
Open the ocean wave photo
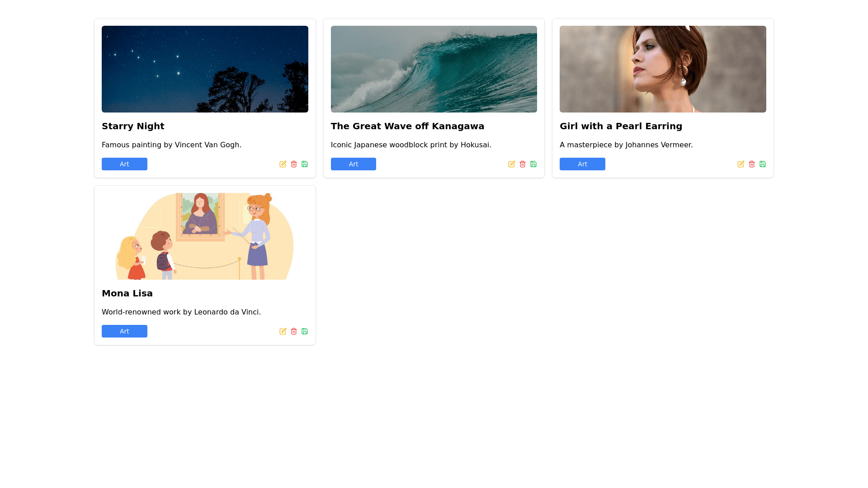434,69
